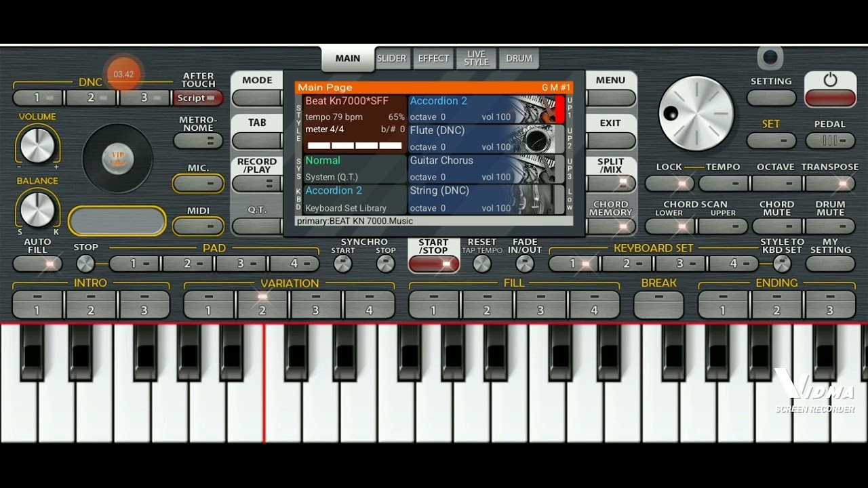868x488 pixels.
Task: Select the Beat Kn7000*SFF style cell
Action: click(355, 125)
